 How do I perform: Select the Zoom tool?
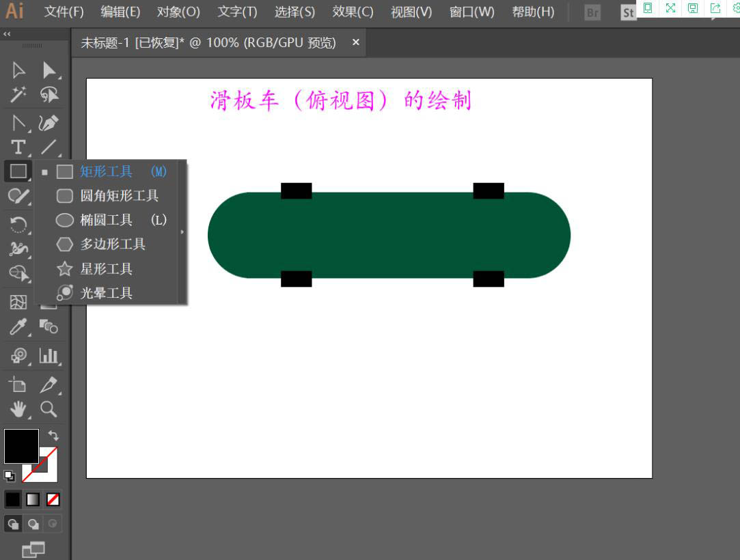(49, 409)
